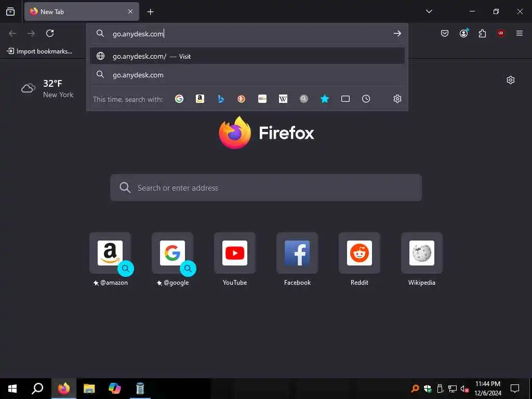Open the Windows Start menu
This screenshot has height=399, width=532.
[12, 389]
